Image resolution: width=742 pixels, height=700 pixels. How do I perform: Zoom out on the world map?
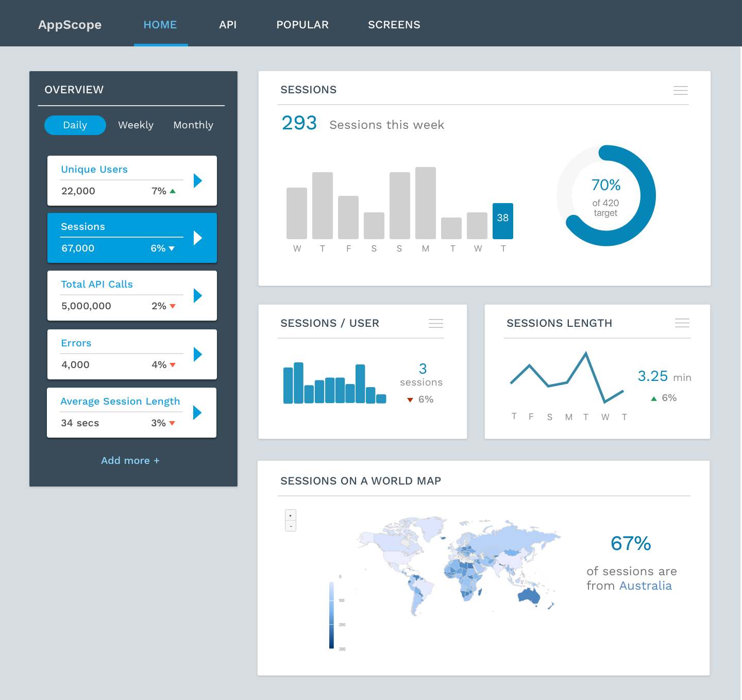pyautogui.click(x=291, y=526)
